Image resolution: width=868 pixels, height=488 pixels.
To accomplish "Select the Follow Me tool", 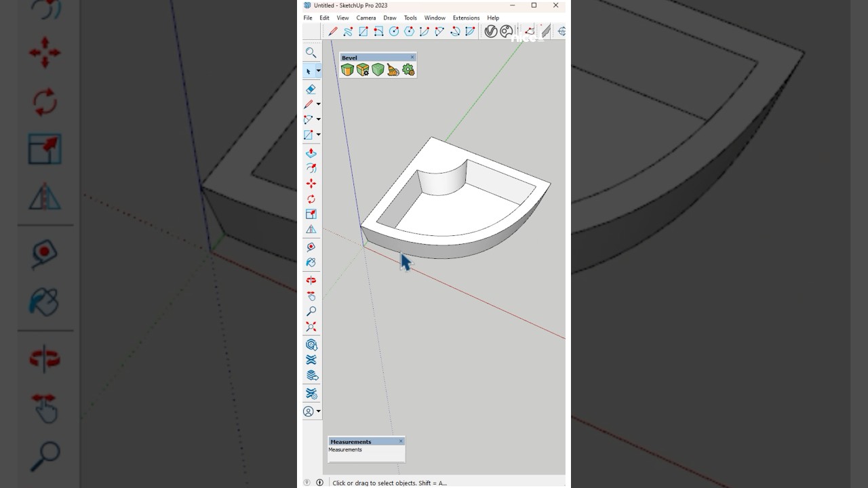I will coord(311,168).
